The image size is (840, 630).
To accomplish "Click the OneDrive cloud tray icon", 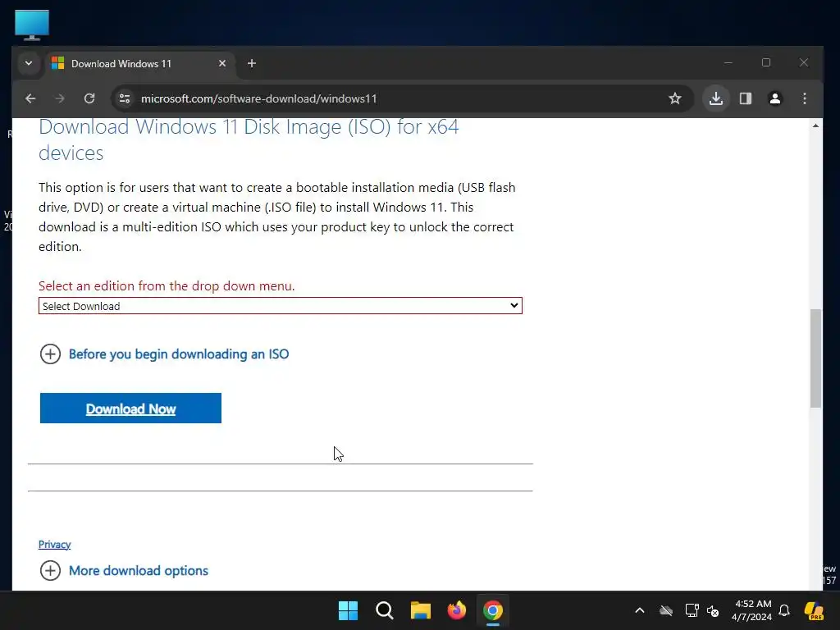I will [x=666, y=610].
